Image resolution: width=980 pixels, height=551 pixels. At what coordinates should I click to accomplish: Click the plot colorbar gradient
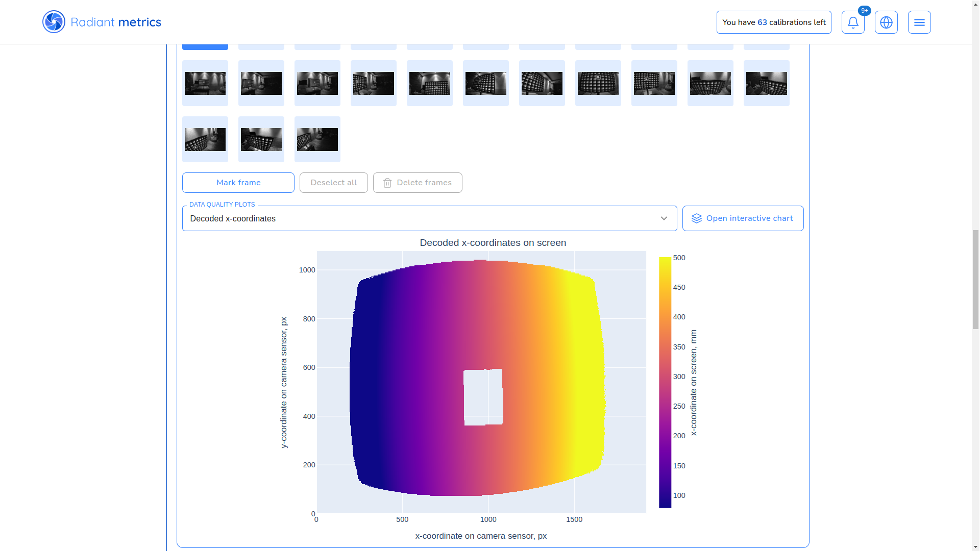coord(665,383)
